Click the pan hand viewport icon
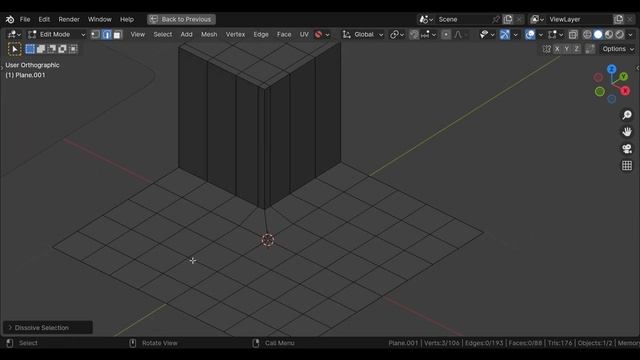 627,132
